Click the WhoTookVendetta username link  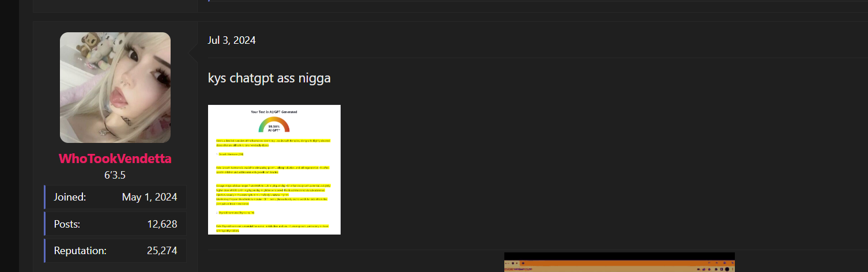pos(115,159)
